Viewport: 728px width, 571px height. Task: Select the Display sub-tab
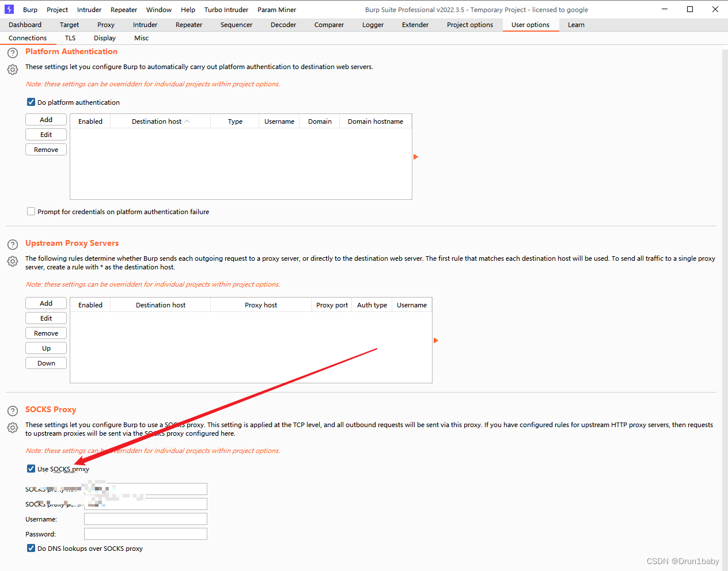[105, 38]
